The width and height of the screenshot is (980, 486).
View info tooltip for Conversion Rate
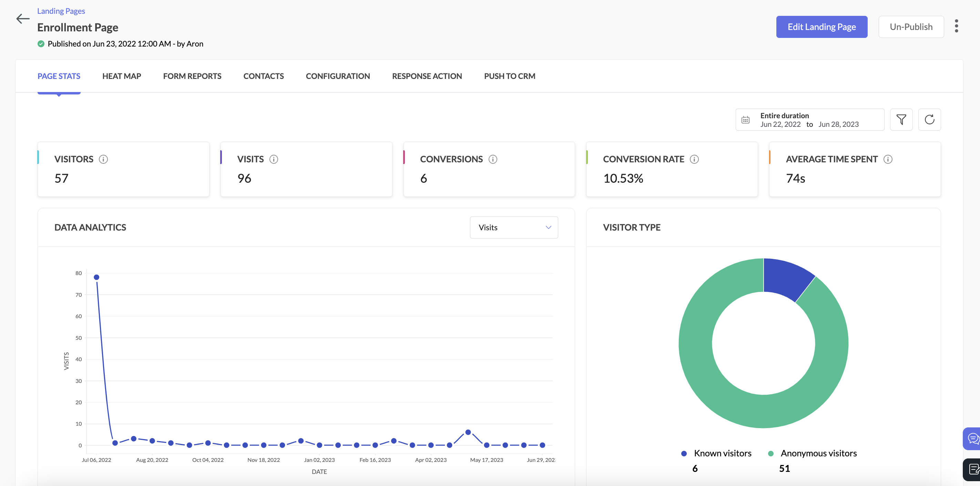pos(694,160)
